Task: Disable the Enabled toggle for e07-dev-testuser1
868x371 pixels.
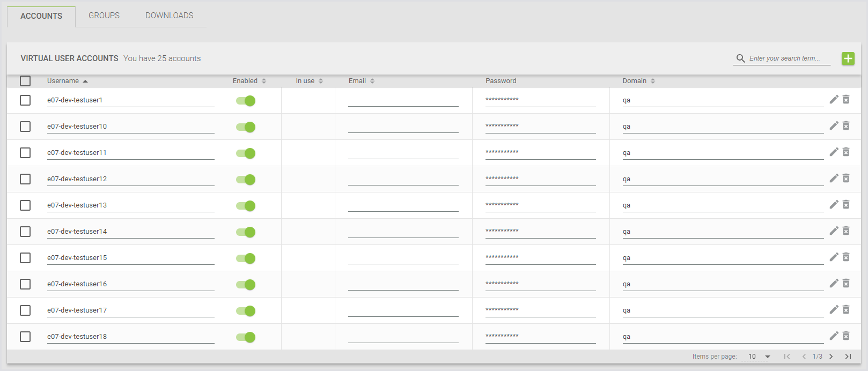Action: [246, 101]
